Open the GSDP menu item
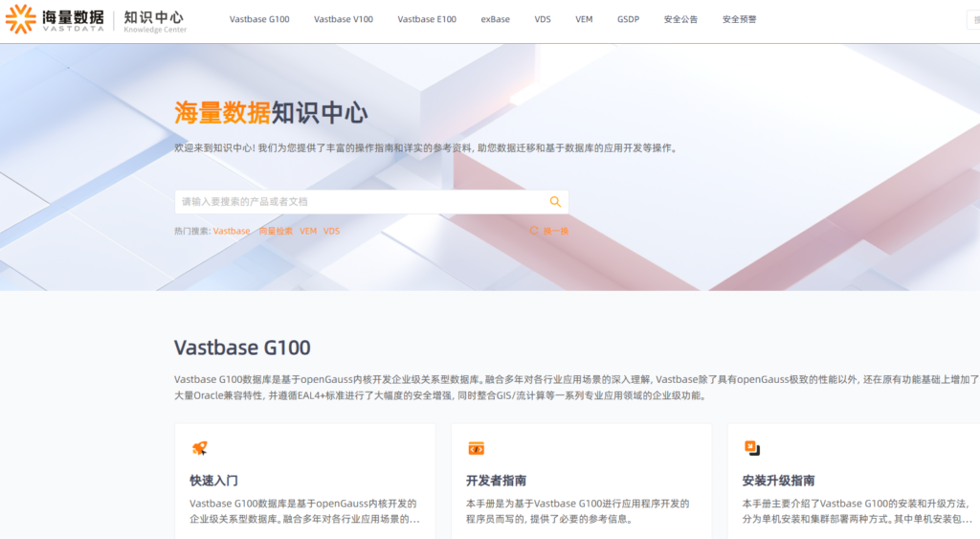This screenshot has width=980, height=539. (x=628, y=19)
